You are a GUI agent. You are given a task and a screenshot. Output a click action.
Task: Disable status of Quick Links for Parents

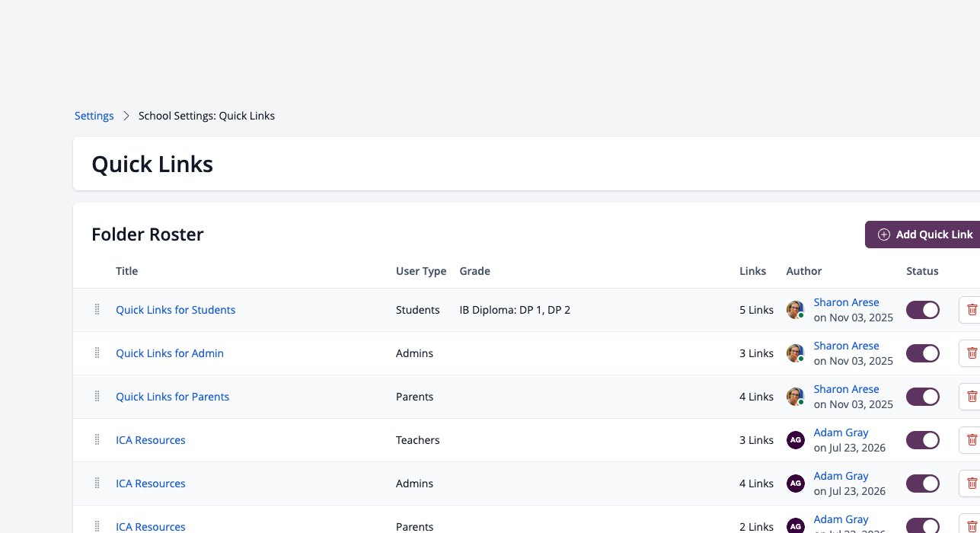[923, 397]
